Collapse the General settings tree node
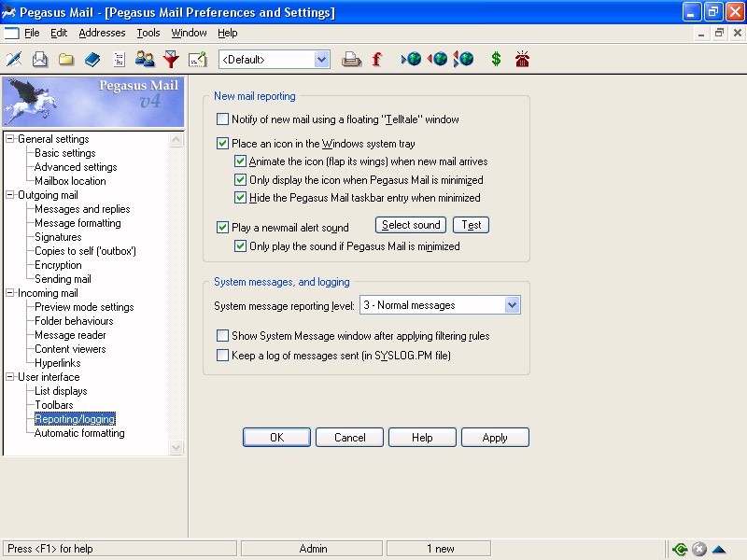This screenshot has width=747, height=560. tap(10, 138)
